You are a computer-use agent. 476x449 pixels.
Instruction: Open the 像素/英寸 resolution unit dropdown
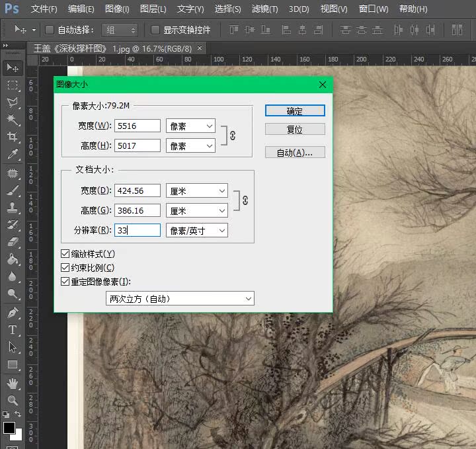(x=197, y=230)
